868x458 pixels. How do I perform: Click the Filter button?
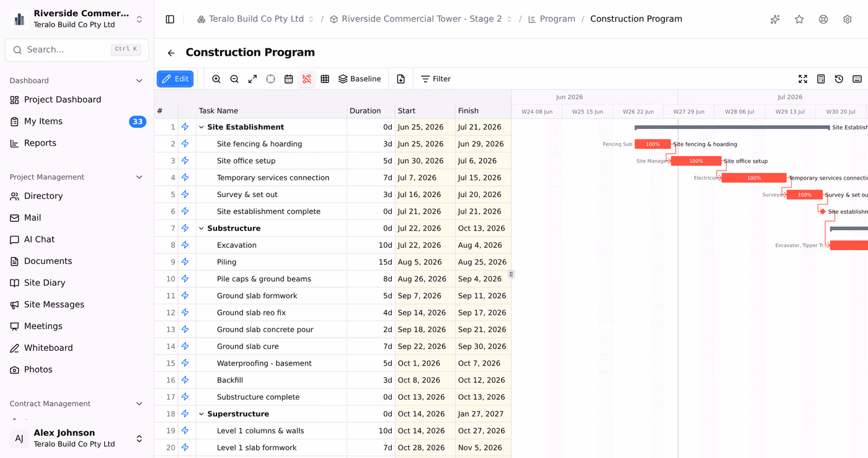pyautogui.click(x=436, y=79)
